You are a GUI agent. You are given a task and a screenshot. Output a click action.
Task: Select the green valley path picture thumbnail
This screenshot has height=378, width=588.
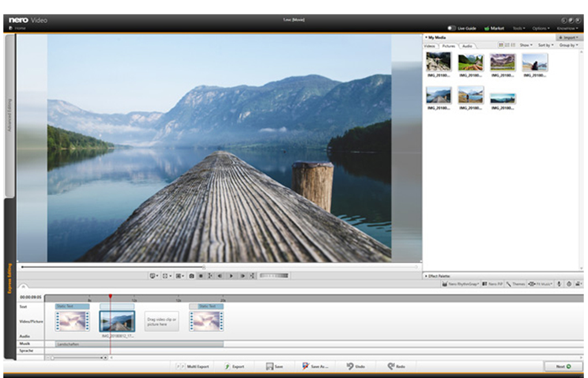click(x=470, y=62)
